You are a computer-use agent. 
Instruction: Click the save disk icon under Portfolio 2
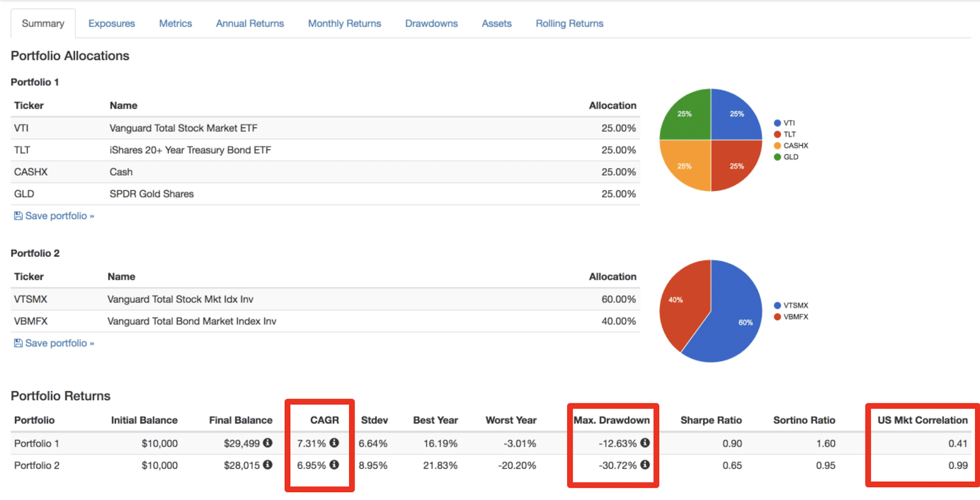(18, 343)
